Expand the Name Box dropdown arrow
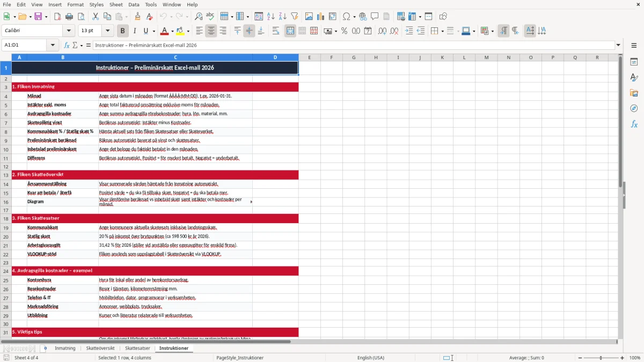This screenshot has width=644, height=362. click(x=53, y=45)
